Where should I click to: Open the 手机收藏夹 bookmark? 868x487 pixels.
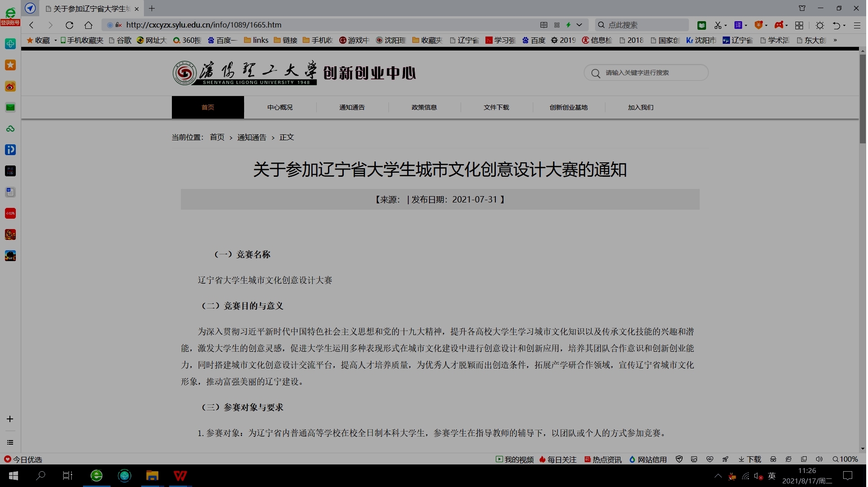coord(82,41)
